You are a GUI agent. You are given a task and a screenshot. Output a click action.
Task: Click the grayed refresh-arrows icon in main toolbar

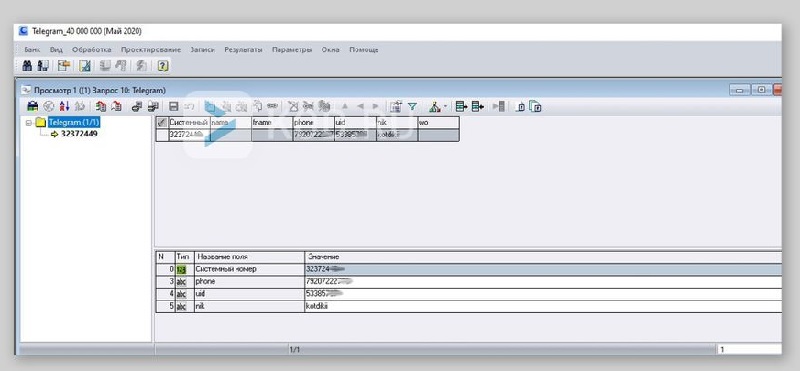142,65
